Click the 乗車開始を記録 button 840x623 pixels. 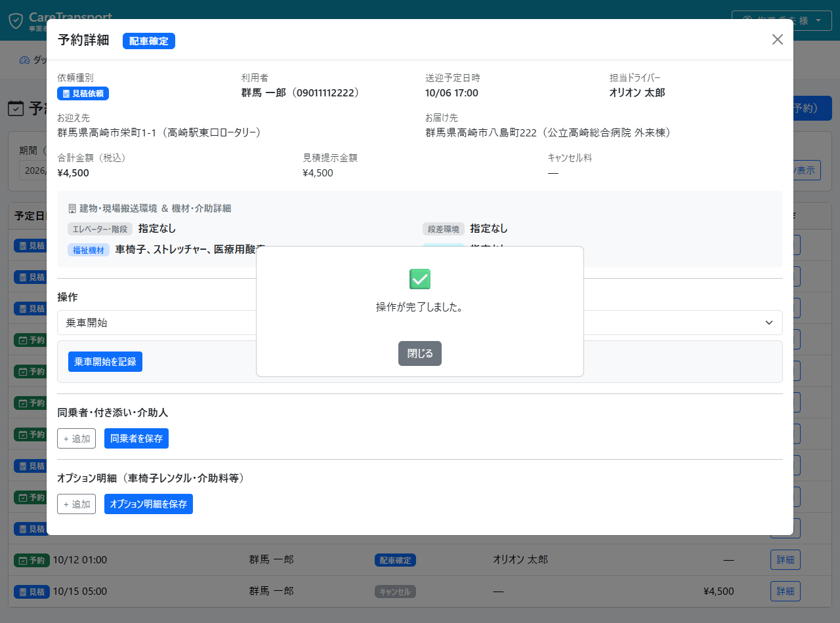pos(105,361)
